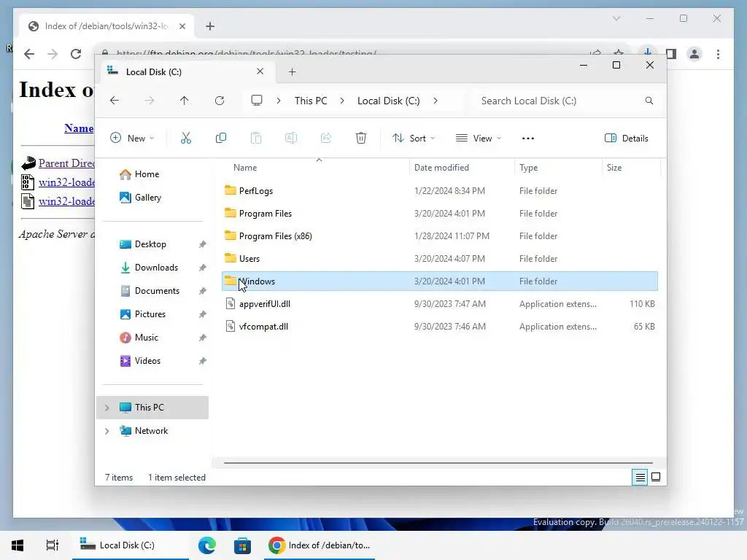The height and width of the screenshot is (560, 747).
Task: Toggle the Details pane
Action: (x=627, y=138)
